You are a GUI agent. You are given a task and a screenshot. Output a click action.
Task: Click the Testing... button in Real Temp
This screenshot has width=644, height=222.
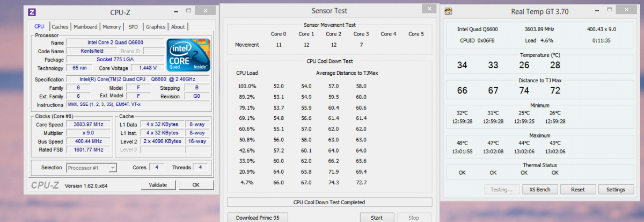click(502, 189)
